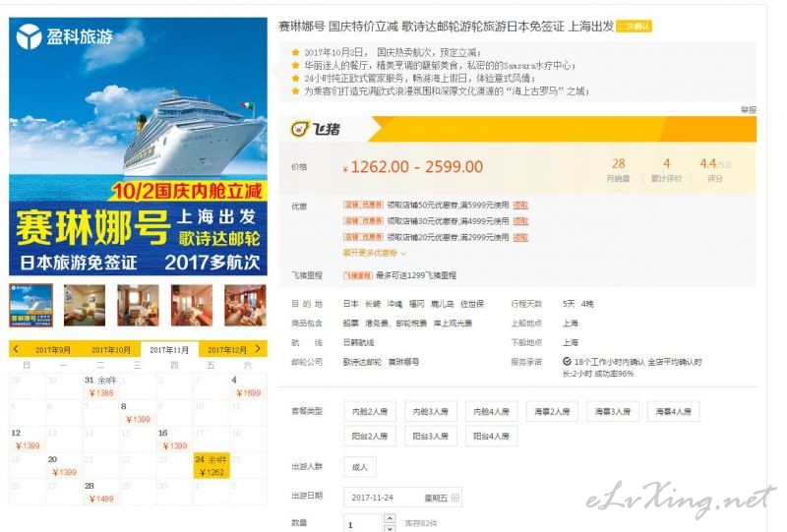Viewport: 787px width, 532px height.
Task: Select the third cabin photo thumbnail
Action: [x=138, y=306]
